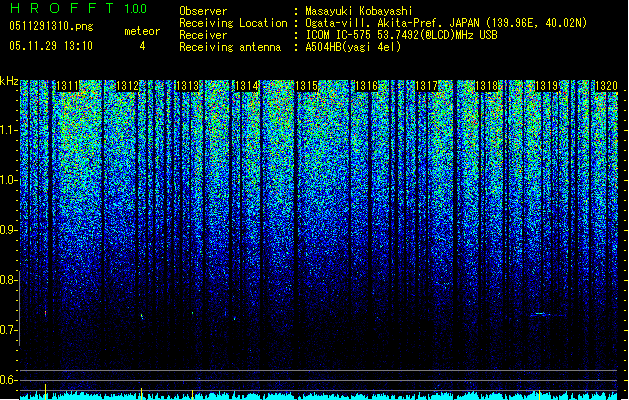This screenshot has height=400, width=629.
Task: Click the 0.7 kHz axis label
Action: click(8, 330)
